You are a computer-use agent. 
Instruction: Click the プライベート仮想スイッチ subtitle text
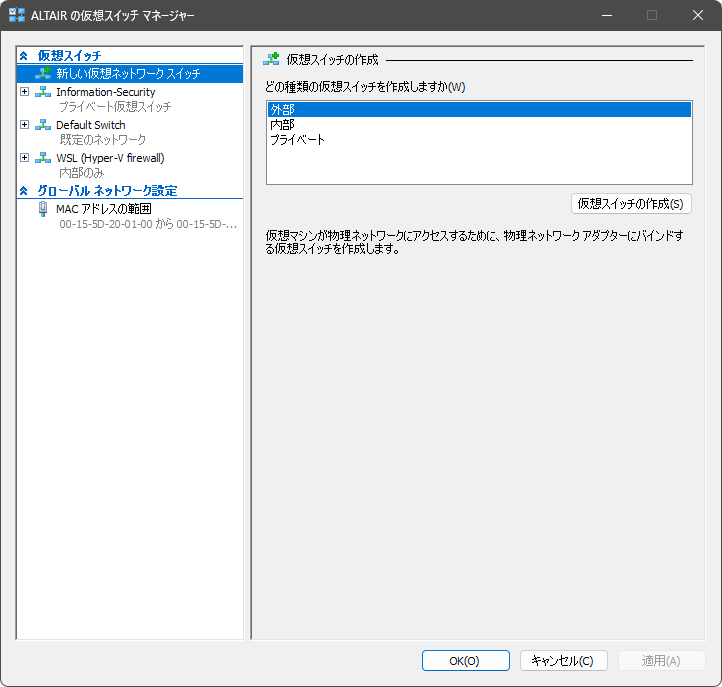115,106
